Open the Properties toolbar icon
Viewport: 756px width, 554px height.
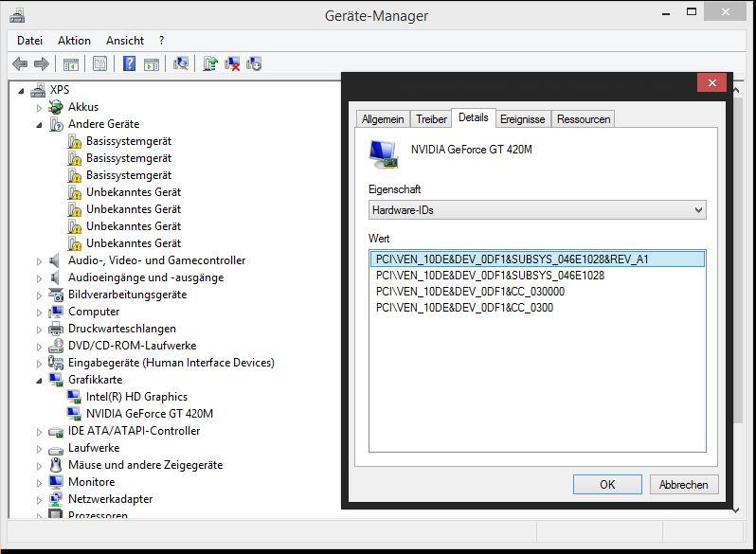point(99,63)
